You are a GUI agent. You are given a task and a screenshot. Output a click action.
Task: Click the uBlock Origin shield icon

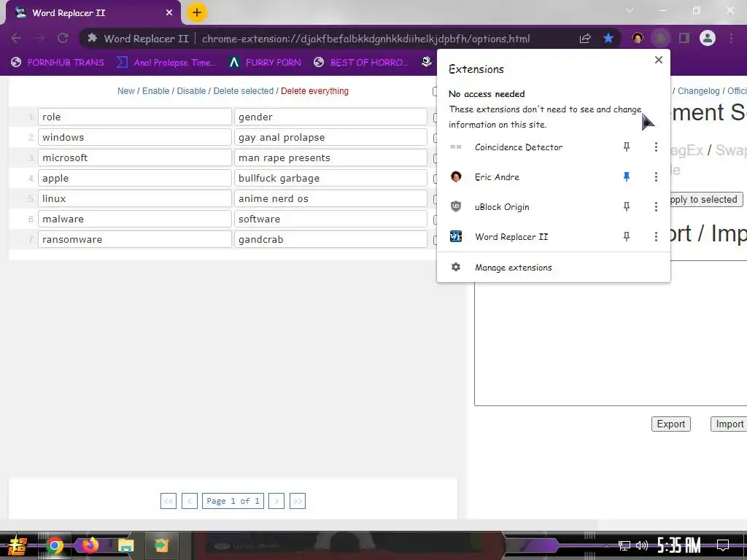pyautogui.click(x=456, y=206)
